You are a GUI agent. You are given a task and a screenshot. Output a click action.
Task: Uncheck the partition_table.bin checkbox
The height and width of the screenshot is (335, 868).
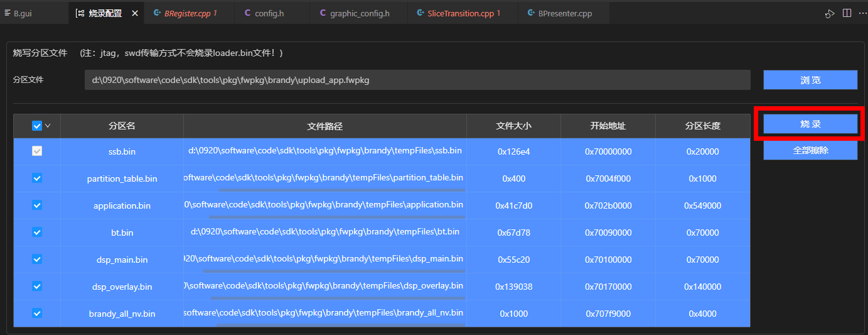37,178
